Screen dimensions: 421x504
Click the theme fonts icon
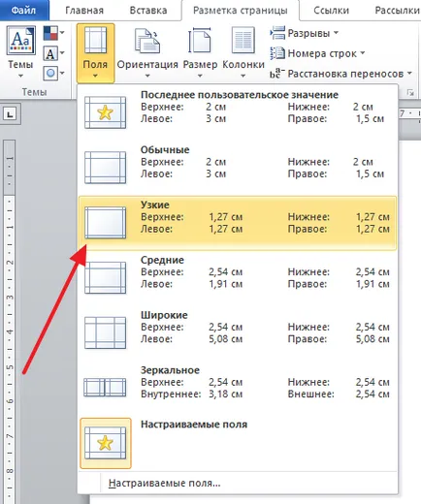pos(53,53)
